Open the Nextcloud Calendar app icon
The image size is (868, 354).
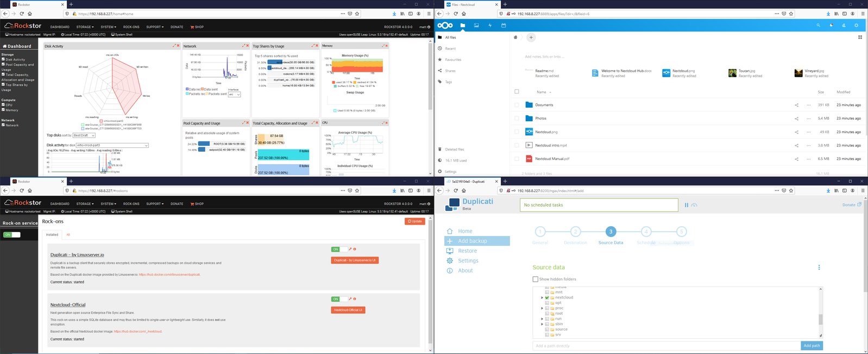tap(504, 25)
